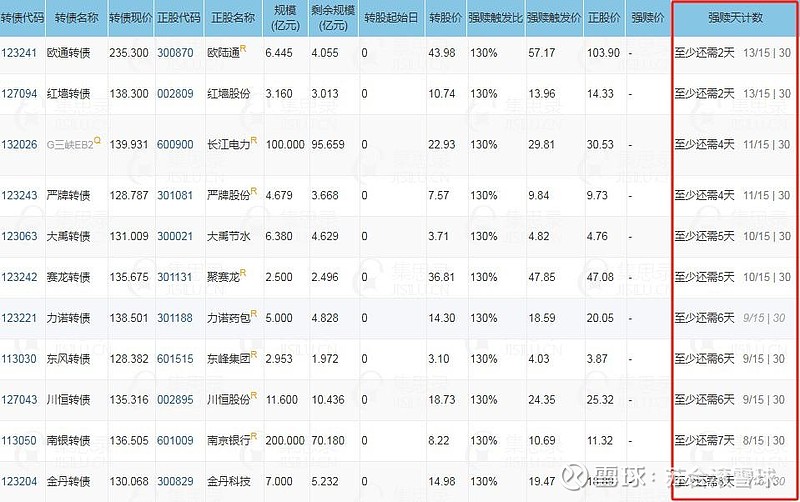
Task: Open bond code 123204 link
Action: pyautogui.click(x=19, y=482)
